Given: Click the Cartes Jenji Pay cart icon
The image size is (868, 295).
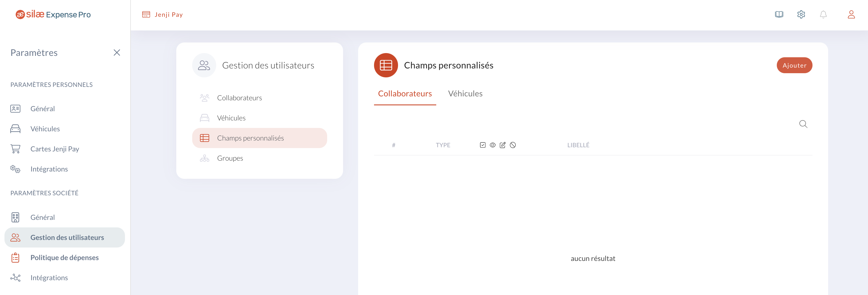Looking at the screenshot, I should tap(15, 149).
